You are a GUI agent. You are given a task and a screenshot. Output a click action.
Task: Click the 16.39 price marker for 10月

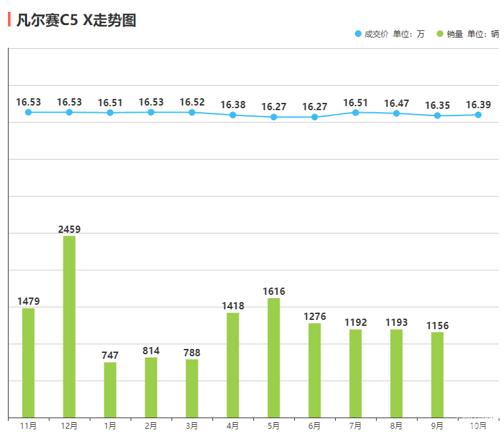tap(478, 115)
